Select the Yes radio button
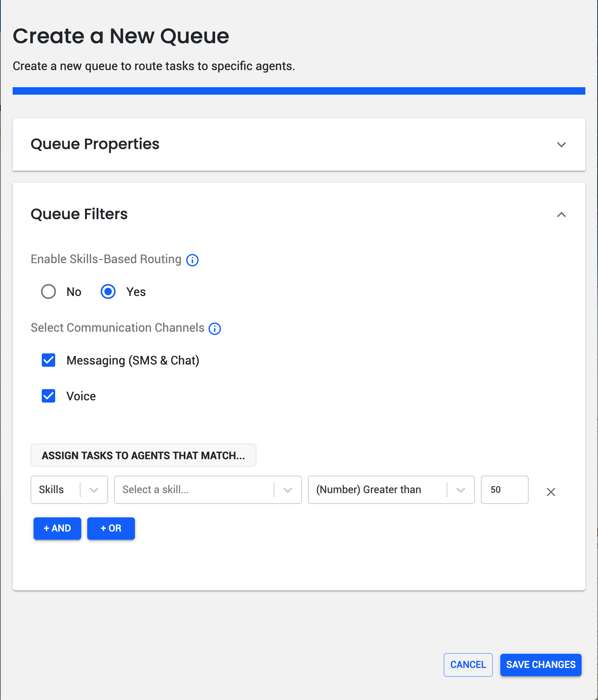The height and width of the screenshot is (700, 598). click(x=108, y=291)
